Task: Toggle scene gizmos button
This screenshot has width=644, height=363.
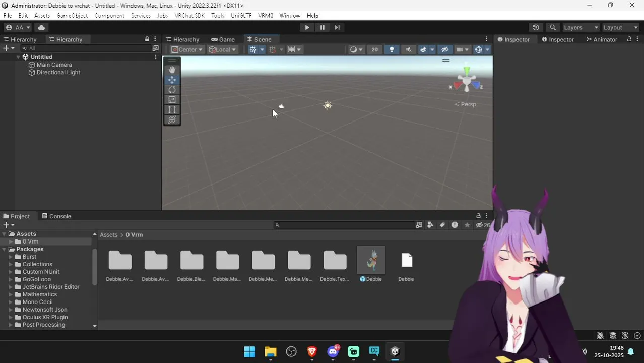Action: coord(478,49)
